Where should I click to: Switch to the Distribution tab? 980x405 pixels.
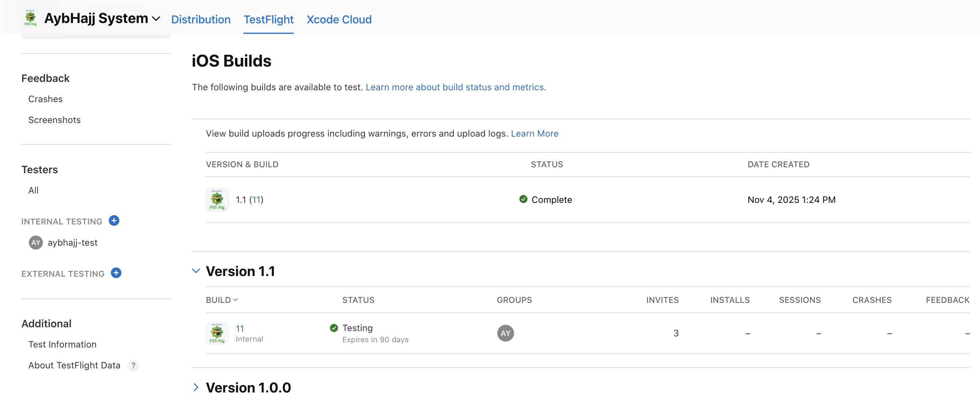[201, 20]
